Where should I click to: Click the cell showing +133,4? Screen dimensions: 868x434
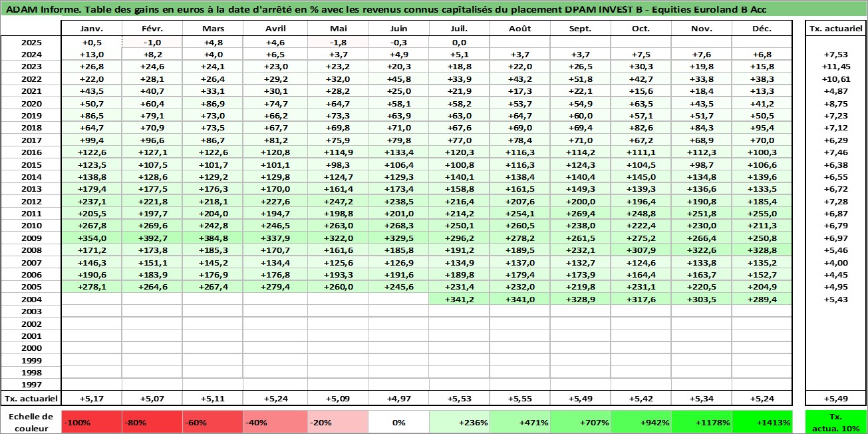click(x=399, y=152)
